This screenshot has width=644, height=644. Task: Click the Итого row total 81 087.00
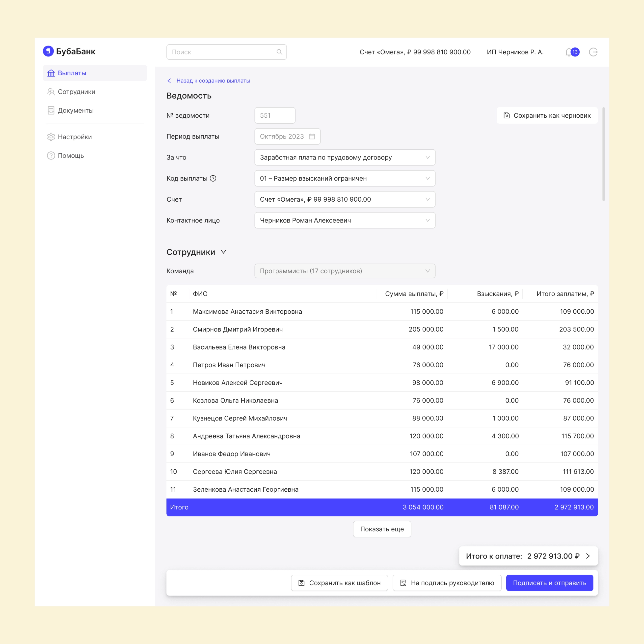[504, 507]
